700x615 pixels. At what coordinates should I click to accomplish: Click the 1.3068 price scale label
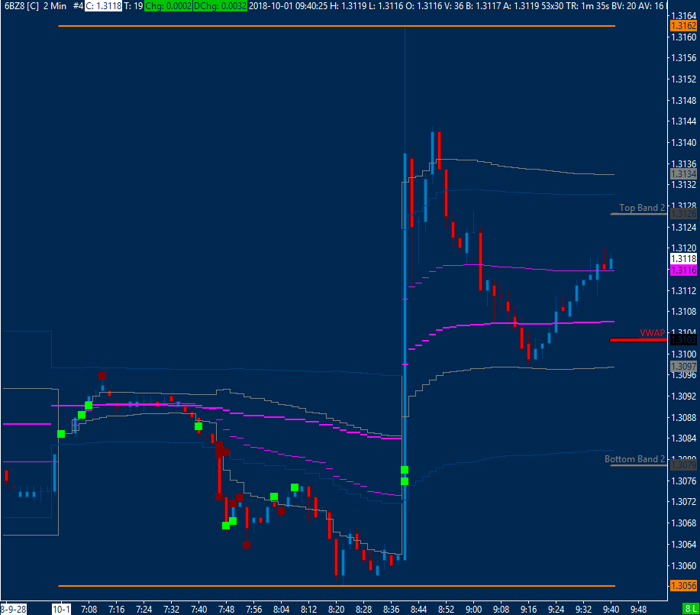(x=684, y=523)
